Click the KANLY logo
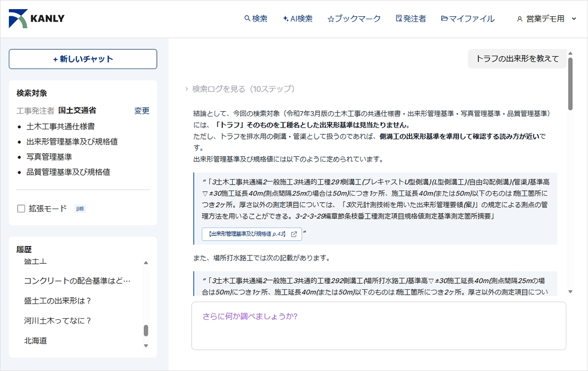 tap(37, 19)
